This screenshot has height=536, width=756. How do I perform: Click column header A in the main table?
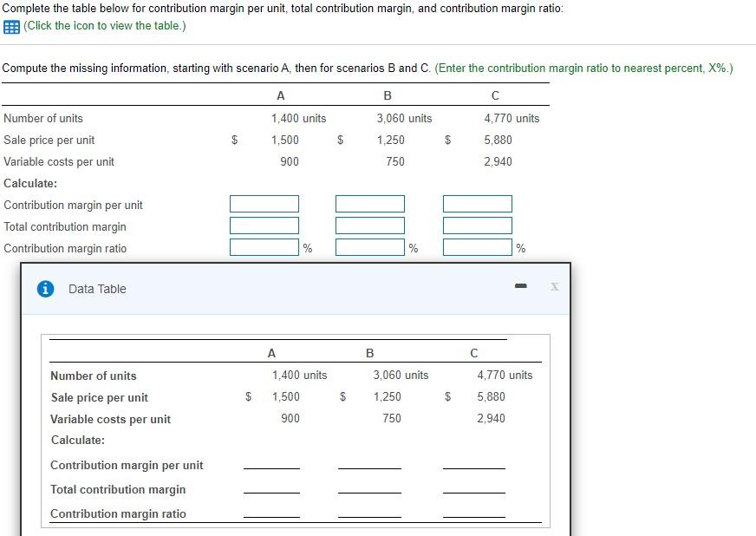[x=280, y=95]
